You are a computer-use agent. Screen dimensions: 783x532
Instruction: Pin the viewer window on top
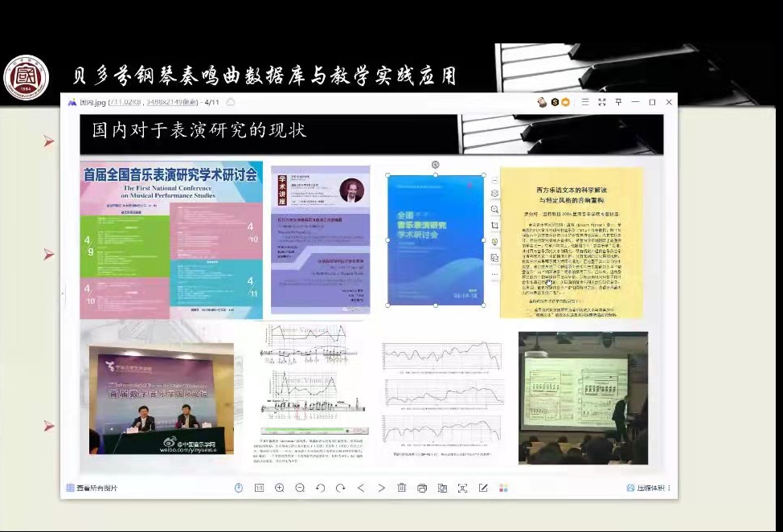[618, 102]
